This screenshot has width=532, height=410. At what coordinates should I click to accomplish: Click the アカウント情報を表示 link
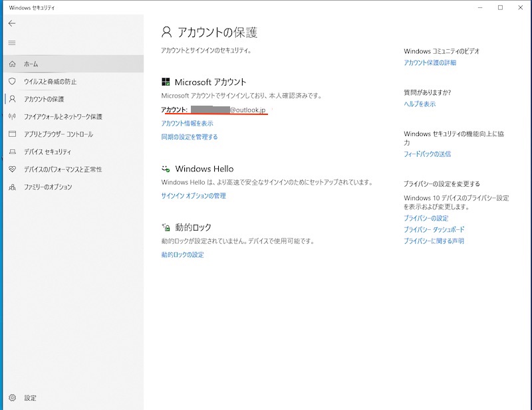click(x=188, y=124)
